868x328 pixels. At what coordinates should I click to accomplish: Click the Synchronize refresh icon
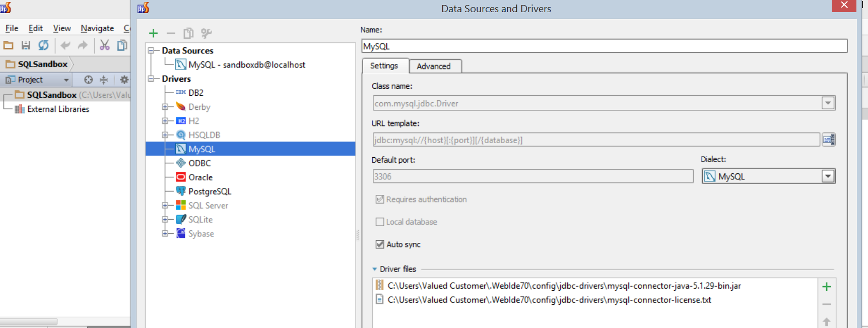coord(44,45)
